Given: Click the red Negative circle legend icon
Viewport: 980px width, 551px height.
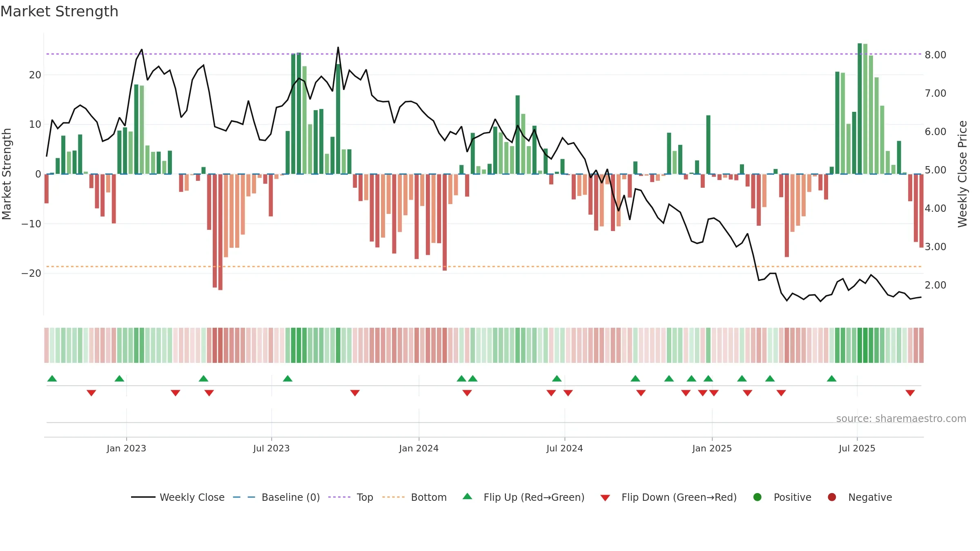Looking at the screenshot, I should click(x=832, y=497).
